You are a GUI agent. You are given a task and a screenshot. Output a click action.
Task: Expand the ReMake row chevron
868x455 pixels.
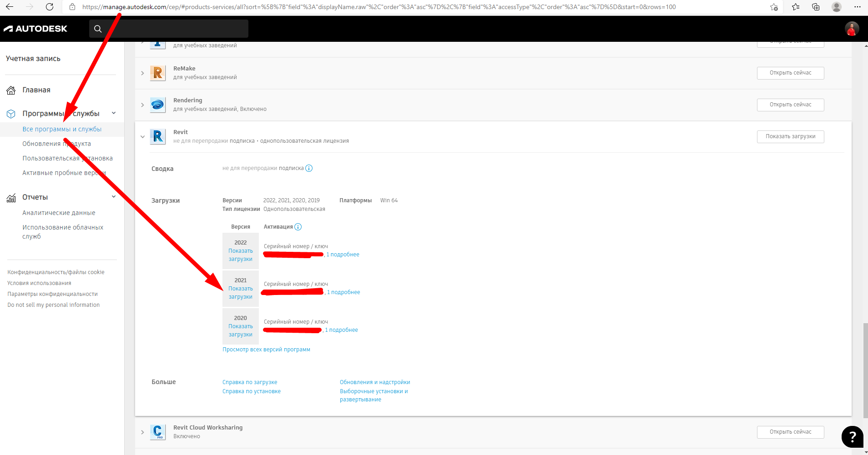click(142, 73)
